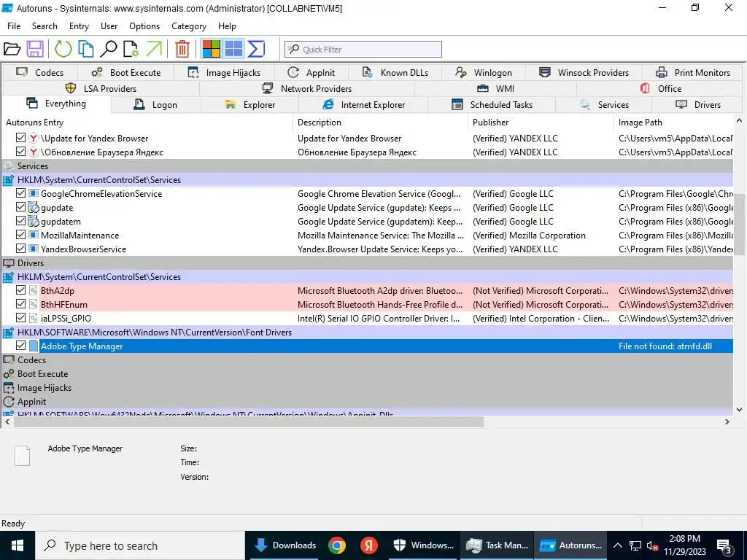This screenshot has width=747, height=560.
Task: Toggle the blue Microsoft entries filter icon
Action: [234, 49]
